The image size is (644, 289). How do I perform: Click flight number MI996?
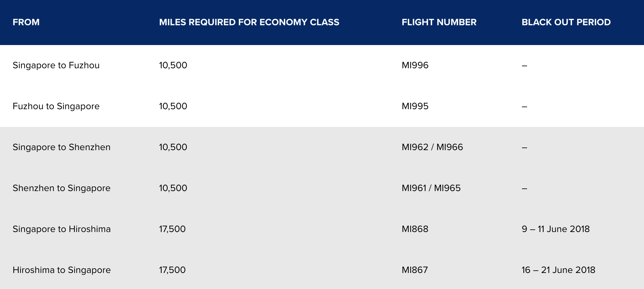(x=415, y=65)
